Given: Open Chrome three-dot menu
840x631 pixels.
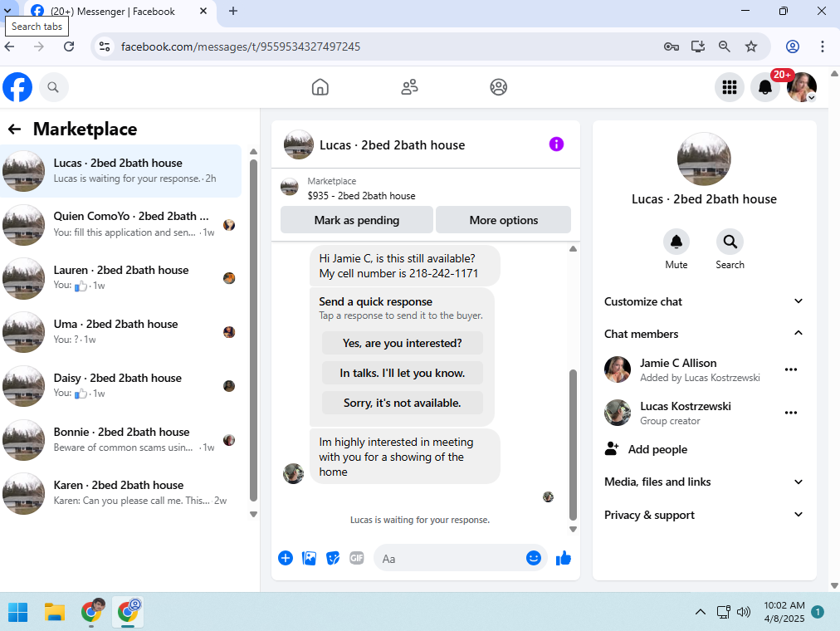Looking at the screenshot, I should point(823,46).
